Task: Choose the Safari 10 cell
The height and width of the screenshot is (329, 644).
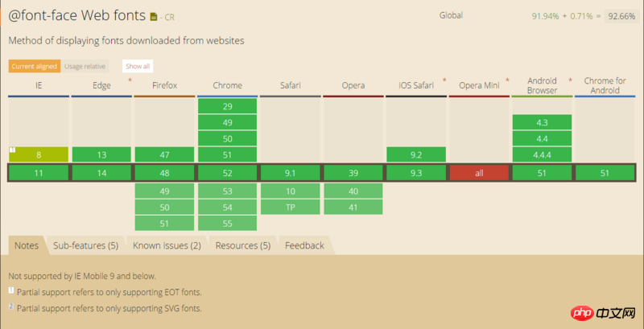Action: (x=291, y=191)
